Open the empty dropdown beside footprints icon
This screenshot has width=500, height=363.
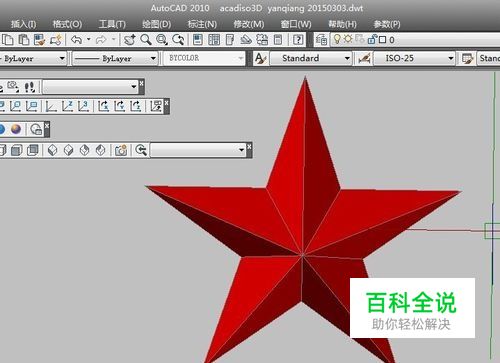pos(90,87)
